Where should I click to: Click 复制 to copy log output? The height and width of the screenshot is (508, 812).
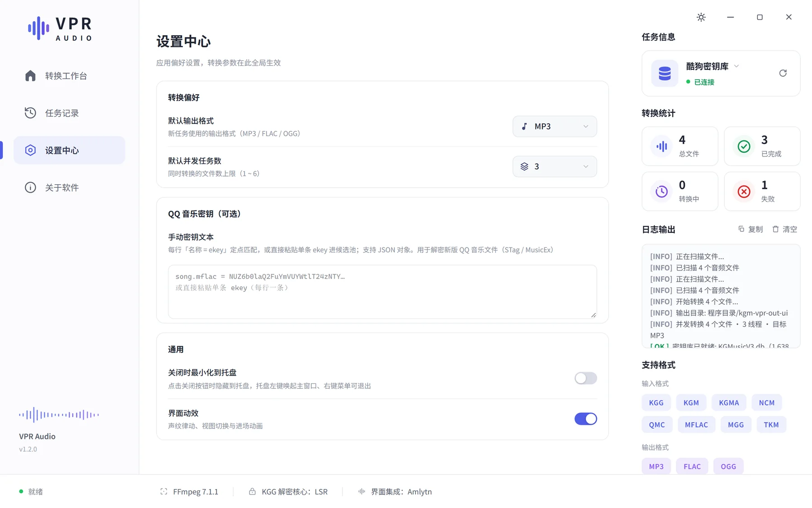pos(750,229)
